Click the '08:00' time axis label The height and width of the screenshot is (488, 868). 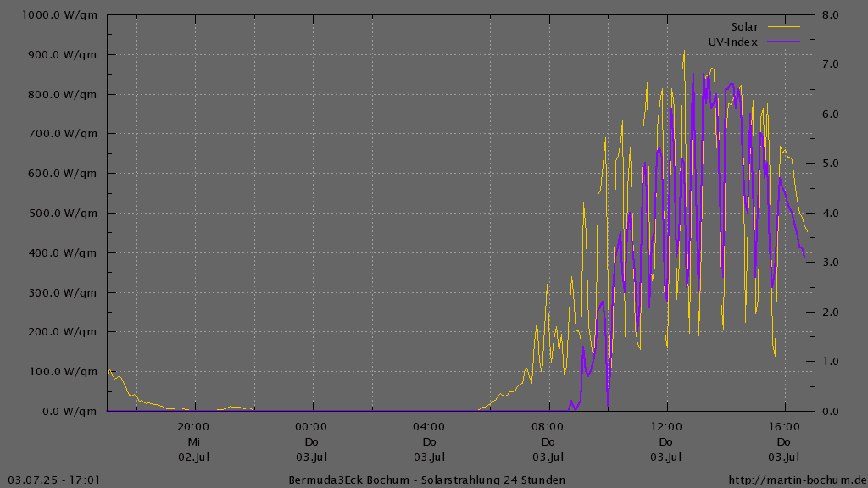click(548, 427)
